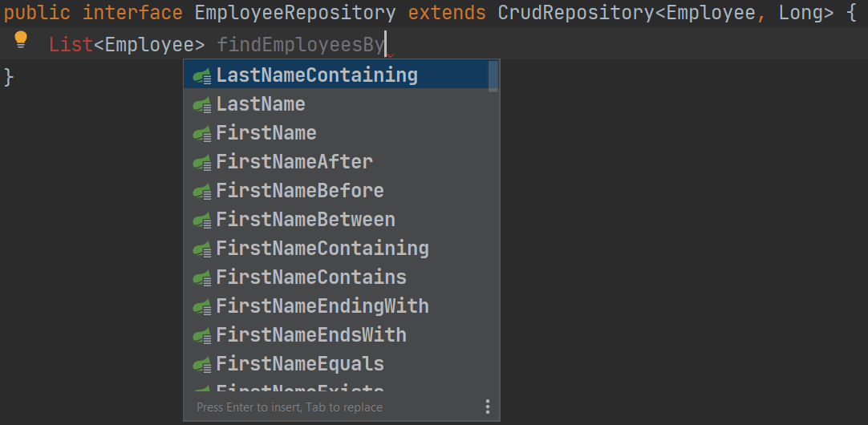The width and height of the screenshot is (868, 425).
Task: Click the findEmployeesBy method name text
Action: [x=301, y=45]
